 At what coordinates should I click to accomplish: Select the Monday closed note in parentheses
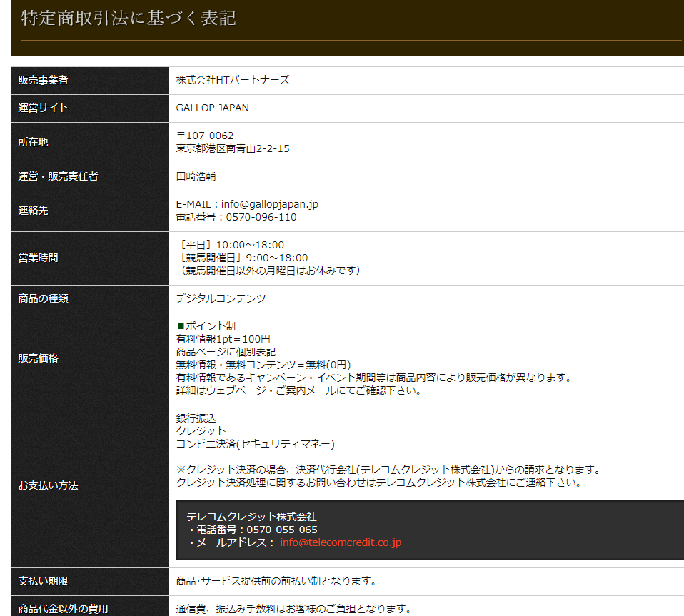tap(270, 271)
